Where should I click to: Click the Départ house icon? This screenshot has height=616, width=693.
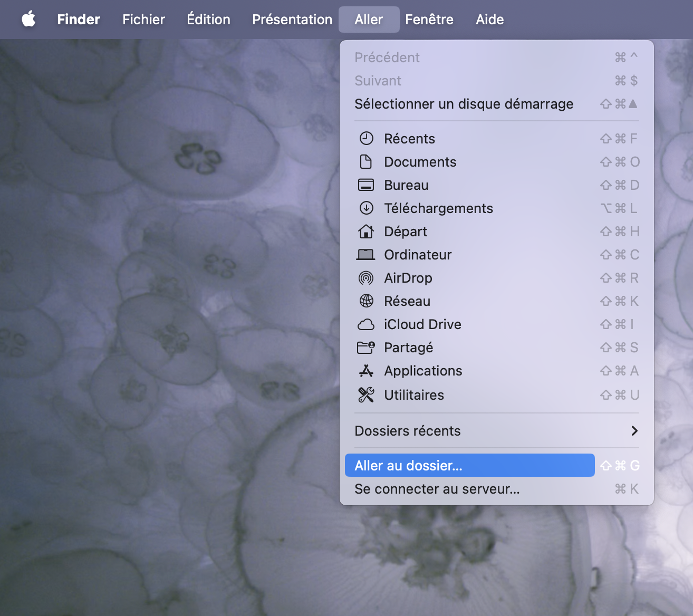366,232
